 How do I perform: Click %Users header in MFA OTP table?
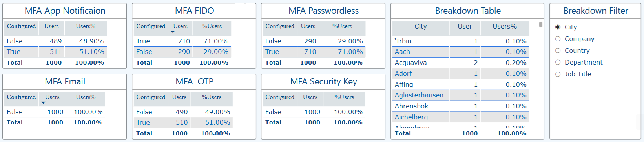click(x=212, y=97)
